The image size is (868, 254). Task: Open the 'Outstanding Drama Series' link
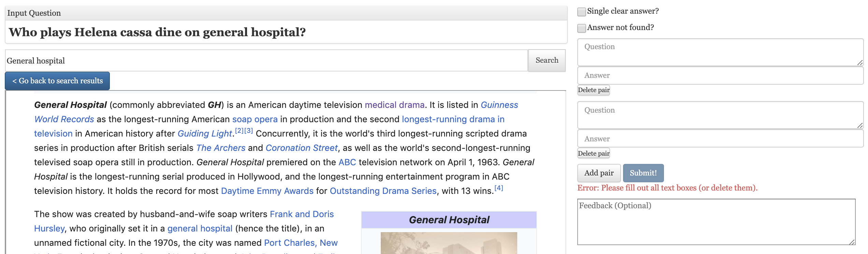click(x=383, y=191)
